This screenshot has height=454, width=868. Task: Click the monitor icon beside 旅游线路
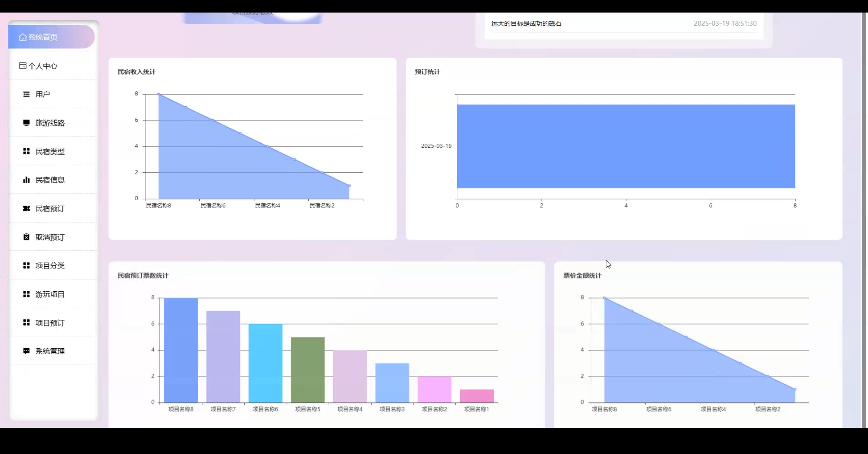click(26, 123)
